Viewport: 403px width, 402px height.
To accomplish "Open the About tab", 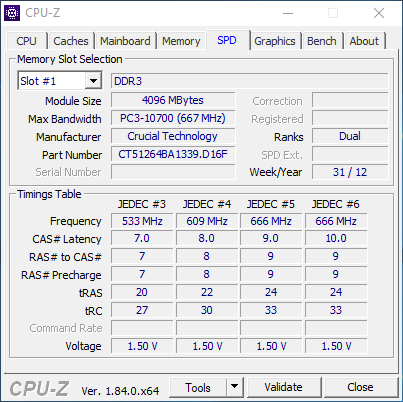I will click(364, 41).
